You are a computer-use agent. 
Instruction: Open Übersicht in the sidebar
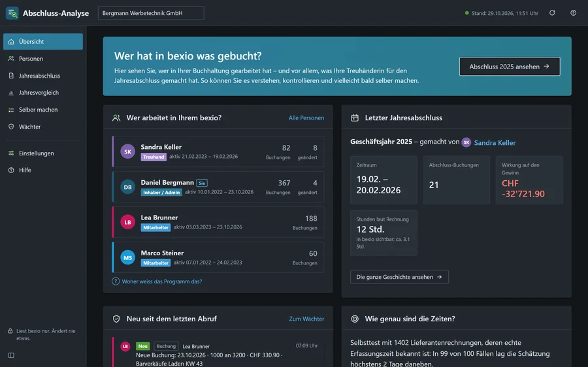pyautogui.click(x=43, y=42)
